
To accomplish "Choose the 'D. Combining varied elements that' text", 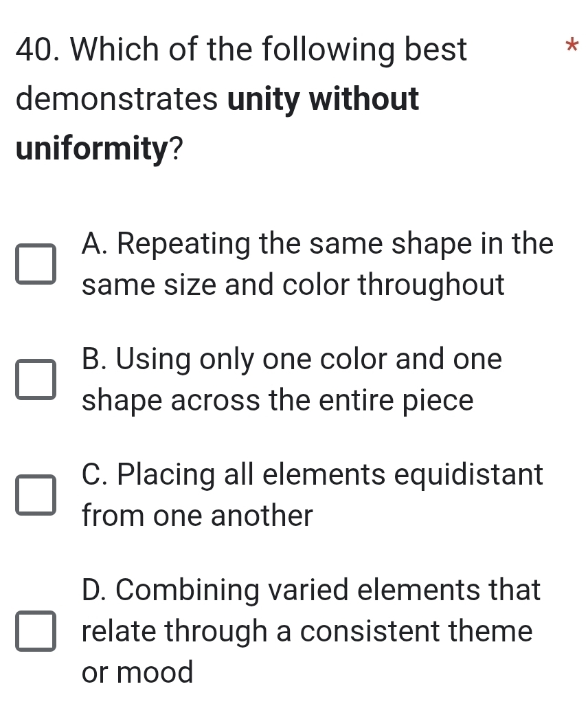I will [x=310, y=590].
